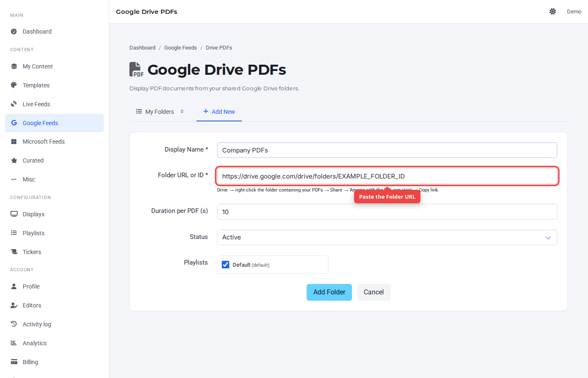The image size is (588, 378).
Task: Click the Folder URL or ID field
Action: point(387,176)
